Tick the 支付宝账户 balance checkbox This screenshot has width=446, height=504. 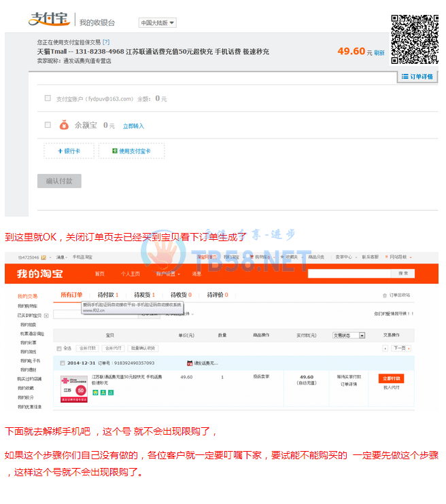coord(48,98)
